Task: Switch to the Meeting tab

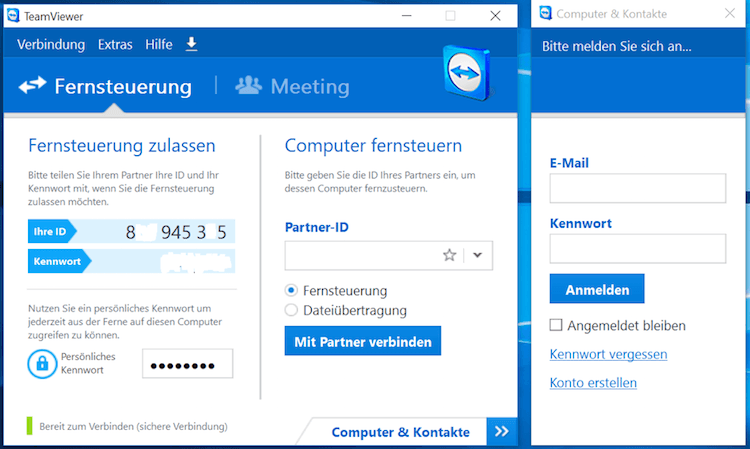Action: (293, 86)
